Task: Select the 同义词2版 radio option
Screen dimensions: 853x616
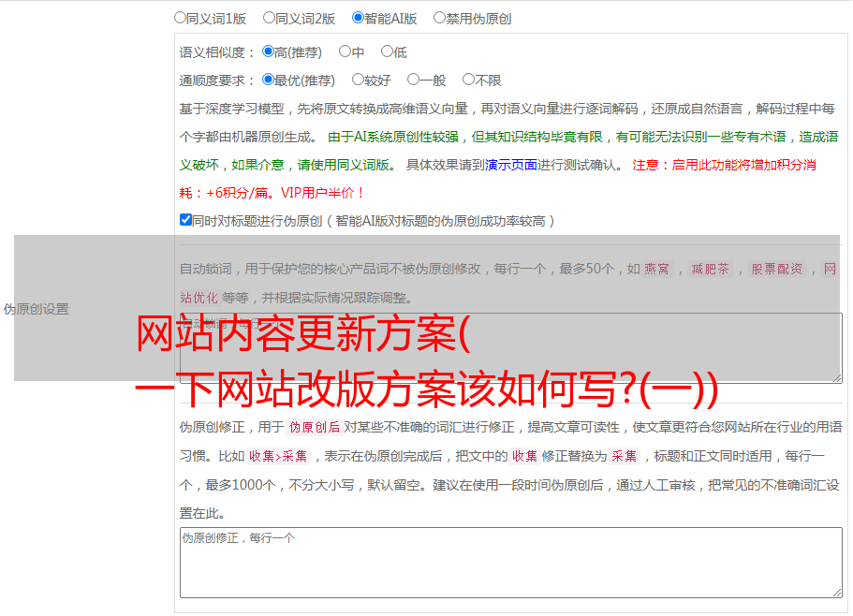Action: point(269,18)
